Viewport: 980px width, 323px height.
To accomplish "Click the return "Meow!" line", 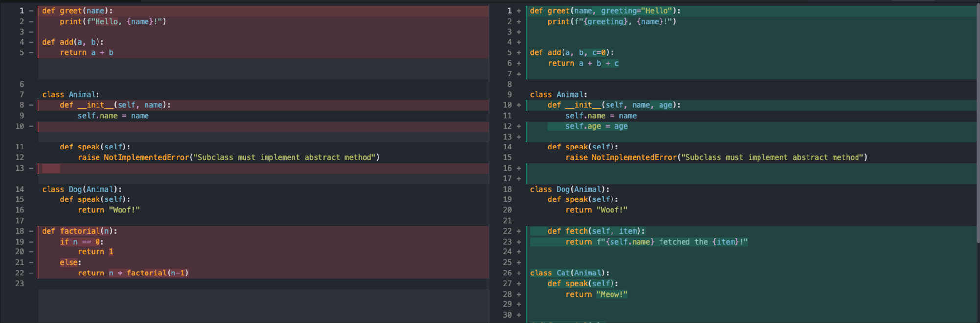I will point(596,295).
